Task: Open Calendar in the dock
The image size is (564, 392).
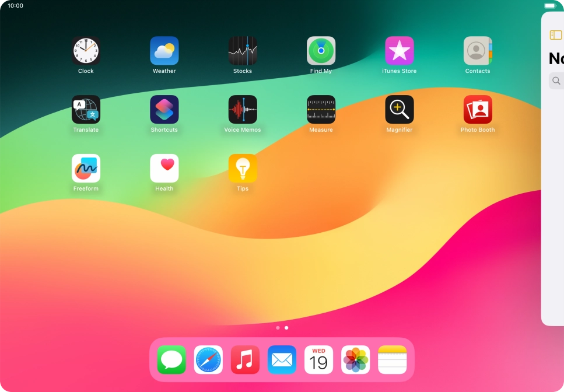Action: point(318,360)
